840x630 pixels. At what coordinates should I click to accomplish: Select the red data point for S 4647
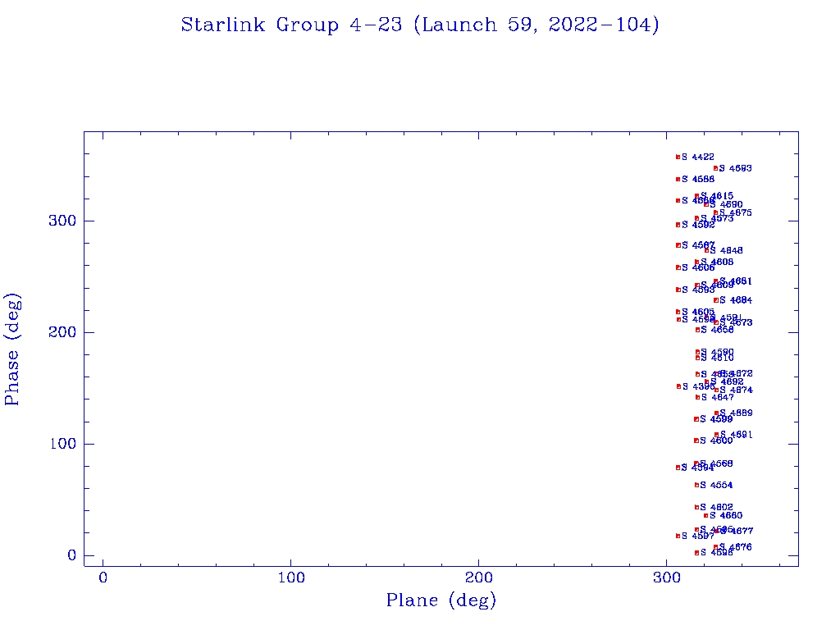[x=697, y=397]
